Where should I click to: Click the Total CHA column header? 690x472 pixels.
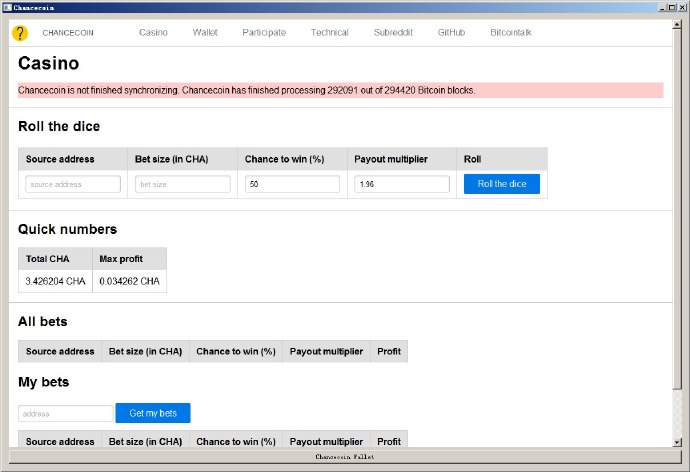(x=55, y=259)
